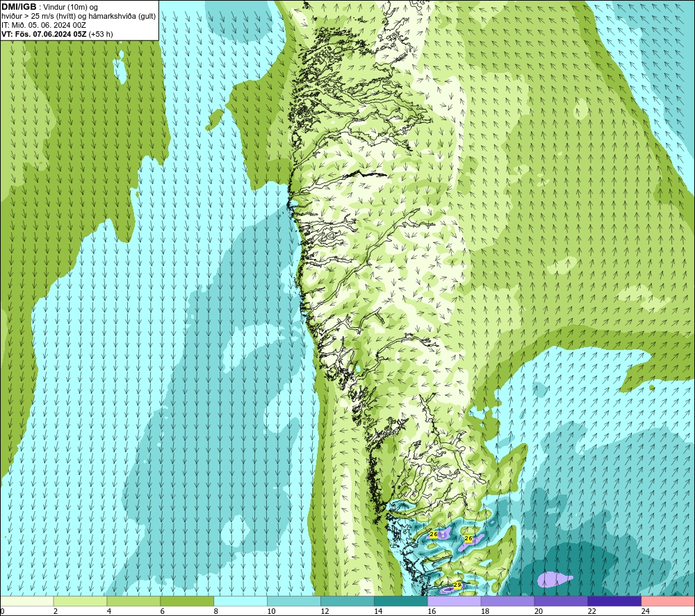Click the scale number 2
Screen dimensions: 695x616
[56, 611]
